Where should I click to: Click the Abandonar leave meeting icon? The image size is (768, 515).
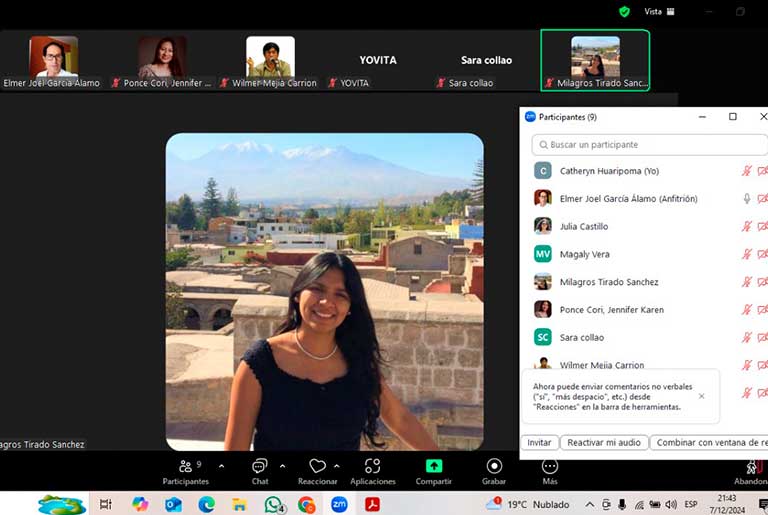[754, 466]
